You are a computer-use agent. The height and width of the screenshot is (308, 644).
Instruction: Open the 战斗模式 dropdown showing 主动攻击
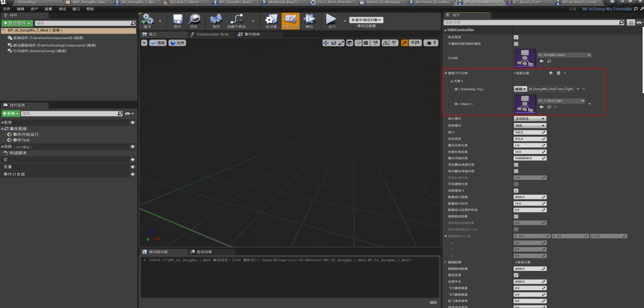[x=530, y=119]
